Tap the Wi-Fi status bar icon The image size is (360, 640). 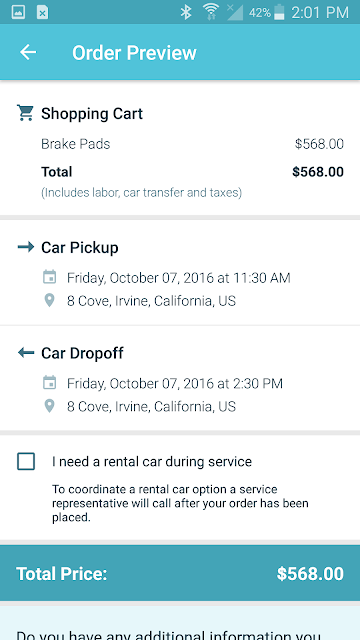point(211,12)
